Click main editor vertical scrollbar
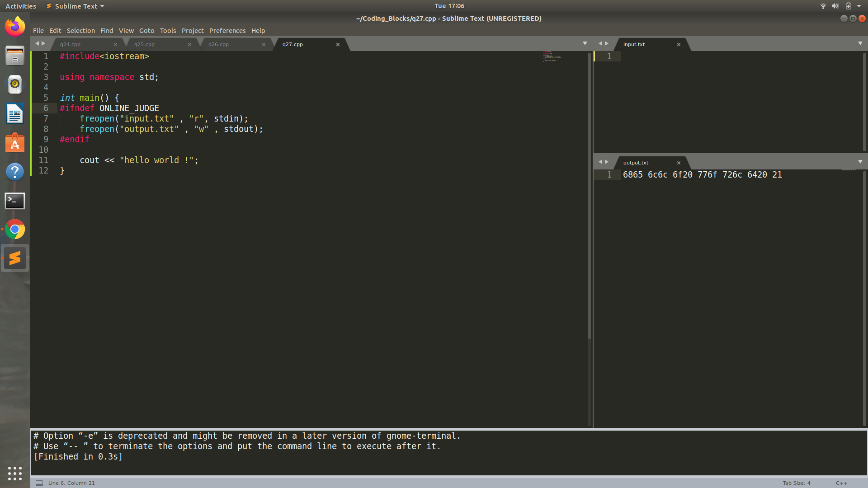 (x=589, y=196)
